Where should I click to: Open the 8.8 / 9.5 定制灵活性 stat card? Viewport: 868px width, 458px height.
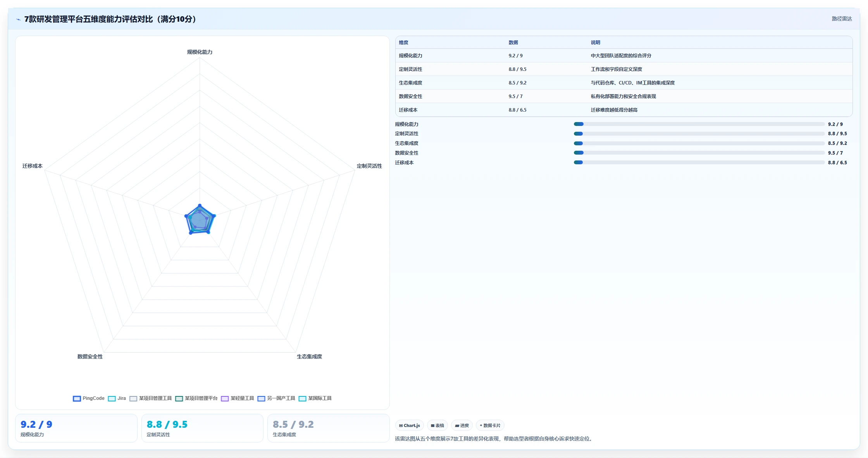pos(202,428)
